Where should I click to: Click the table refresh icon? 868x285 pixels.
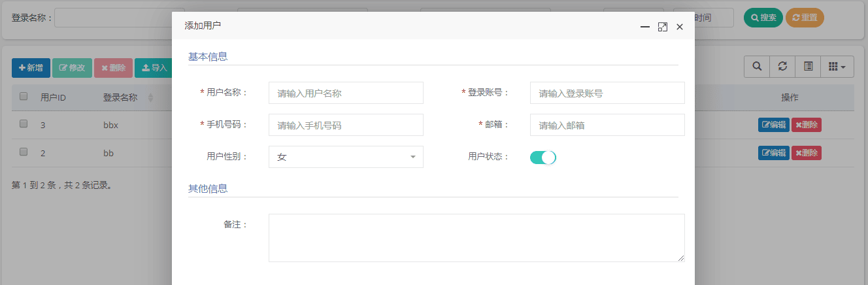point(782,67)
